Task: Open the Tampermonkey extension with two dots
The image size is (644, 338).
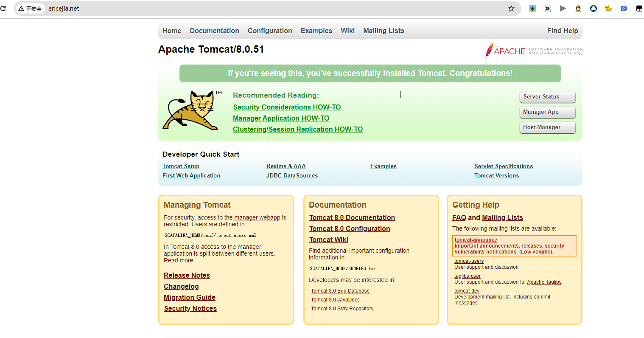Action: 639,8
